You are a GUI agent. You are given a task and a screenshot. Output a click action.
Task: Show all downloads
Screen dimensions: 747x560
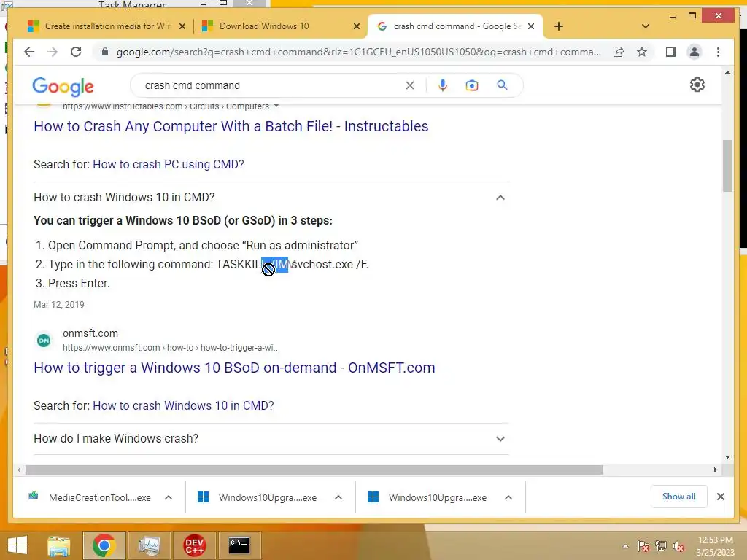click(678, 497)
